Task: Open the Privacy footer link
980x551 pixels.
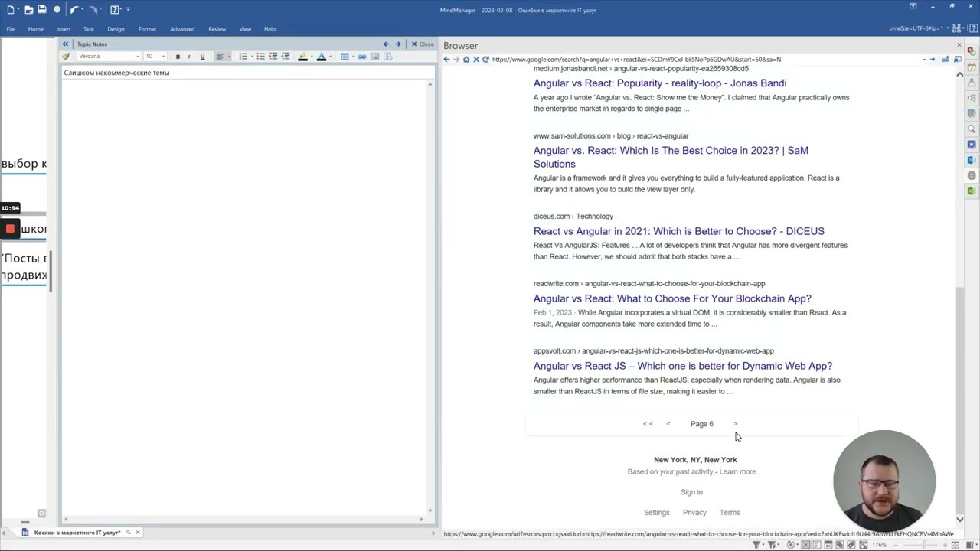Action: click(x=694, y=513)
